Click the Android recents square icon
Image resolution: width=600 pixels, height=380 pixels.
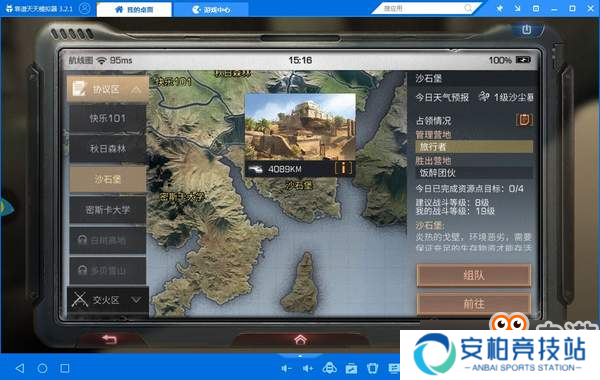pos(65,368)
